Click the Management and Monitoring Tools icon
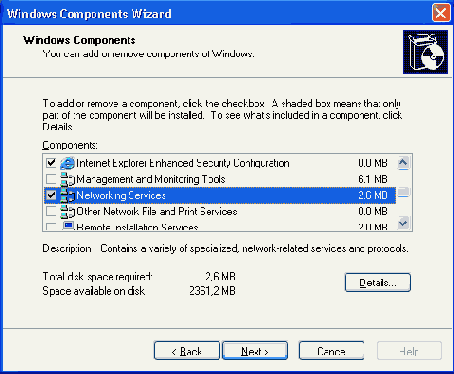 pyautogui.click(x=67, y=179)
